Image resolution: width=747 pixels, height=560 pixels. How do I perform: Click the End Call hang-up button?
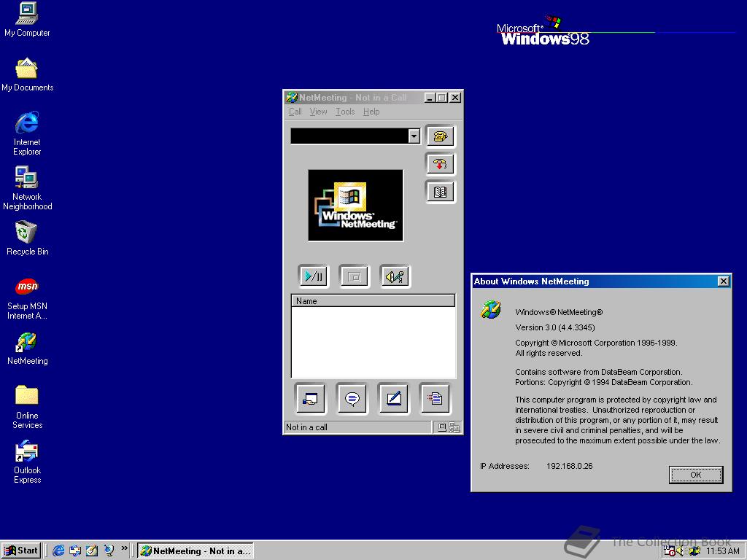(x=440, y=164)
